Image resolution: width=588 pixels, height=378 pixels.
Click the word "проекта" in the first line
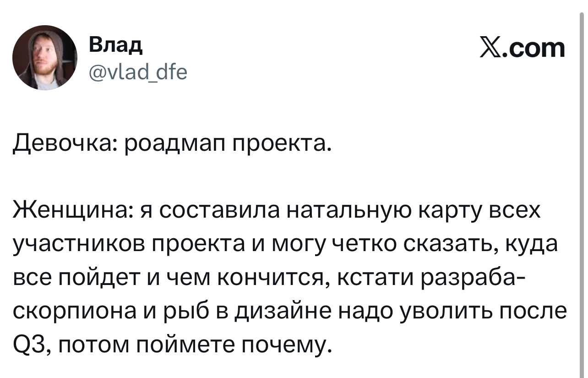(281, 145)
